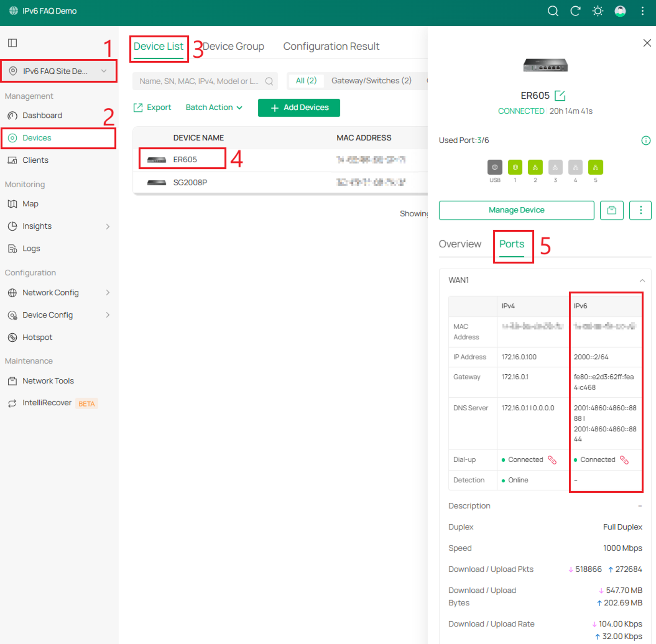The width and height of the screenshot is (656, 644).
Task: Switch to the Ports tab
Action: [x=512, y=244]
